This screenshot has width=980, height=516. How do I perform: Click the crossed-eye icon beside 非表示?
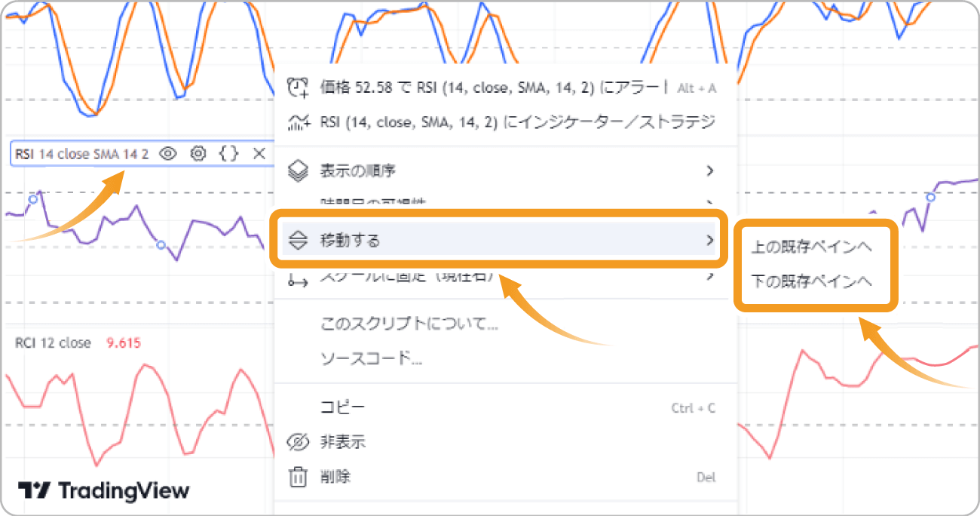click(299, 442)
